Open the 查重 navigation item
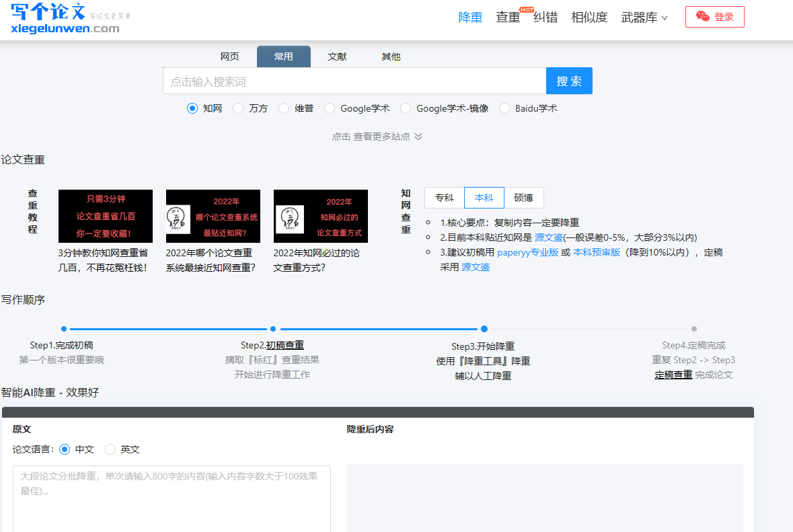Screen dimensions: 793x532 point(508,17)
